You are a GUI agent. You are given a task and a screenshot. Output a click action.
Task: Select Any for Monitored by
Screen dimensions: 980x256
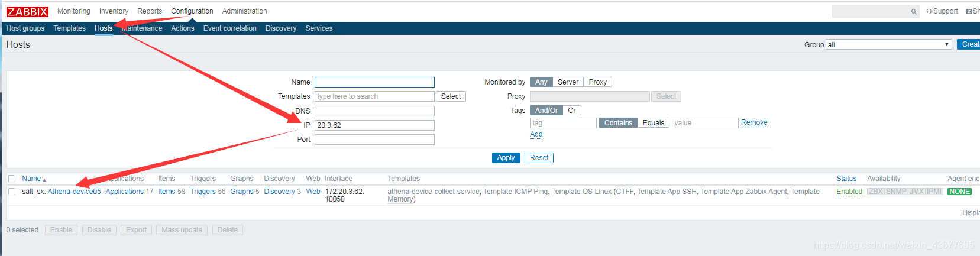(x=541, y=82)
